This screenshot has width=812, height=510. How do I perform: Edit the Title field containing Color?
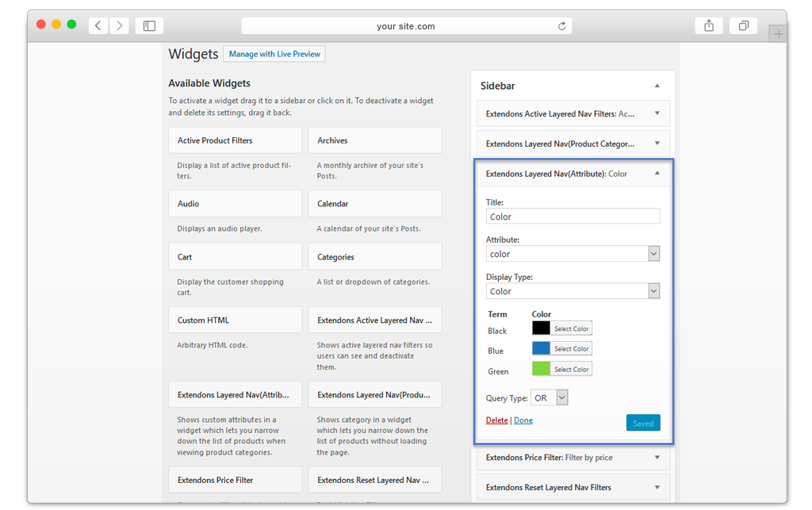573,217
